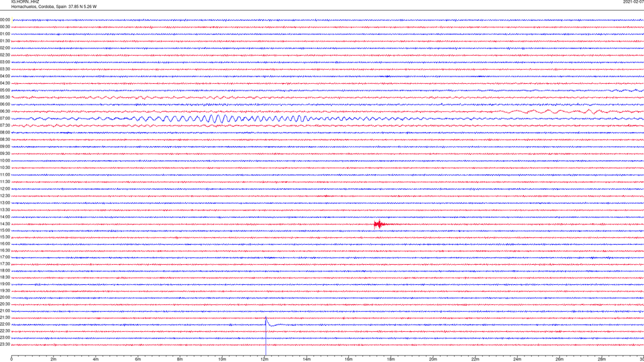This screenshot has width=644, height=362.
Task: Click the 07:30 time label
Action: [5, 125]
